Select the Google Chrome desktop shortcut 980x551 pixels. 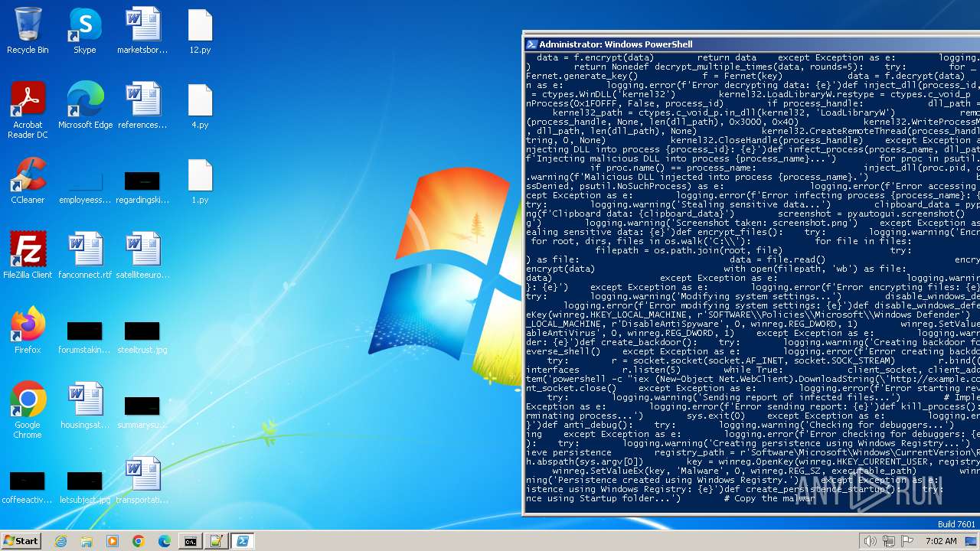coord(28,410)
